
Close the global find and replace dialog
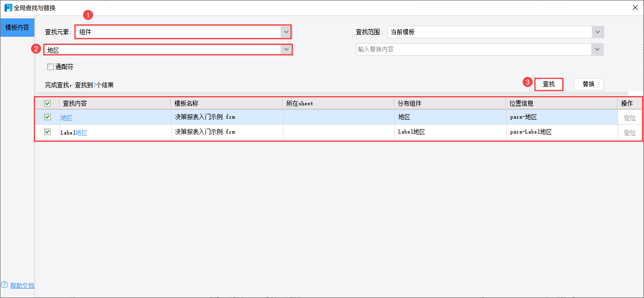coord(635,8)
